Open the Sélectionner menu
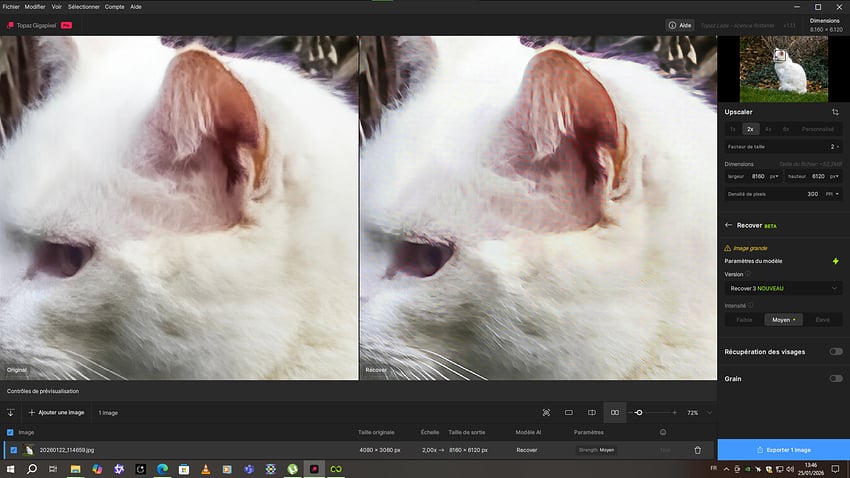This screenshot has height=478, width=850. coord(82,6)
